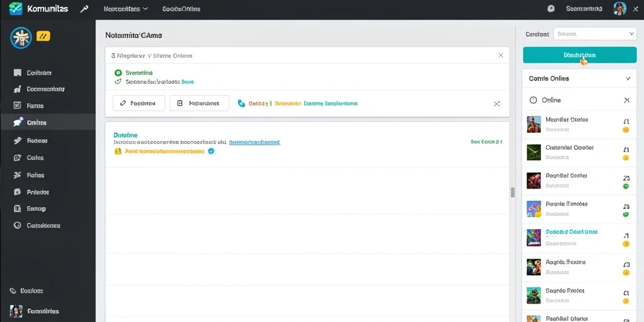Dismiss the colored link row with its X
The height and width of the screenshot is (322, 644).
coord(497,104)
